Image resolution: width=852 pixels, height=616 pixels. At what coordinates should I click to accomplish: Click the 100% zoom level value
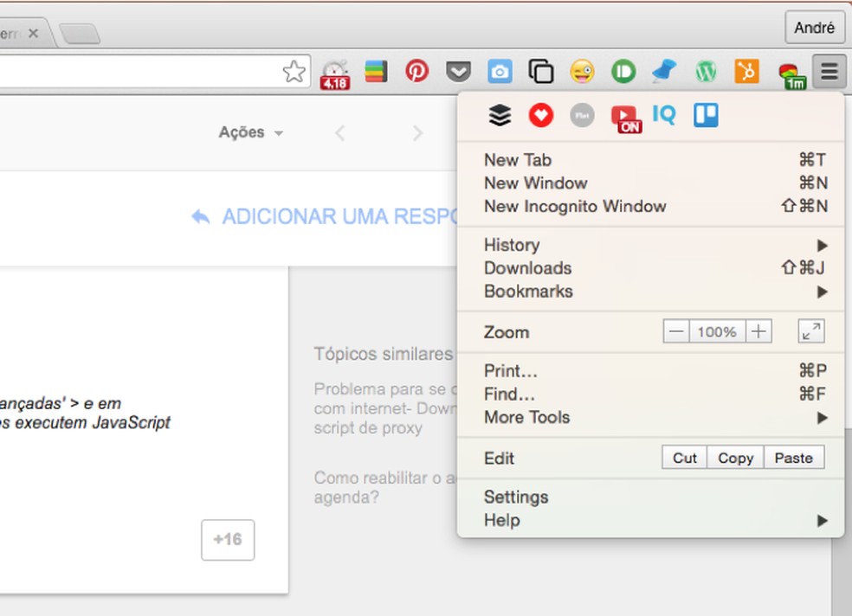pos(717,331)
